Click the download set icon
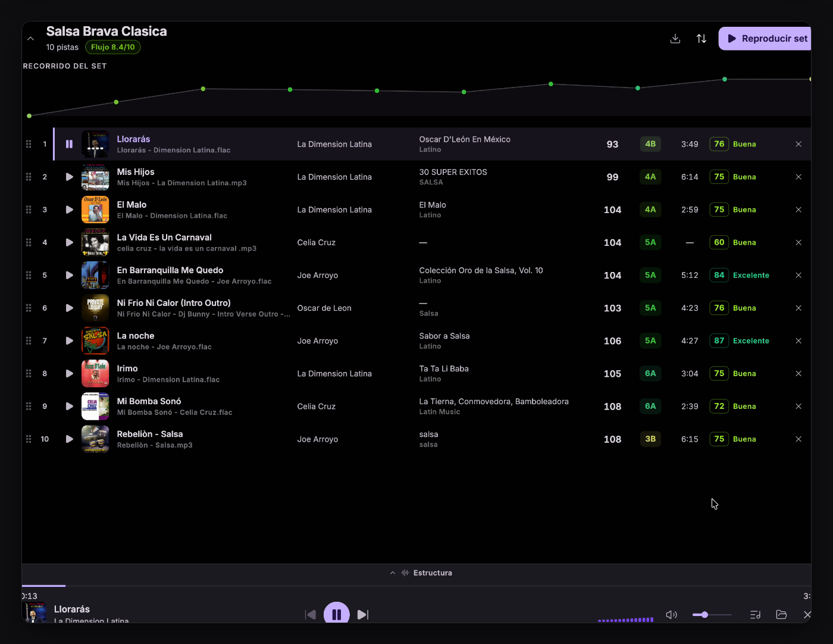This screenshot has width=833, height=644. (x=675, y=39)
